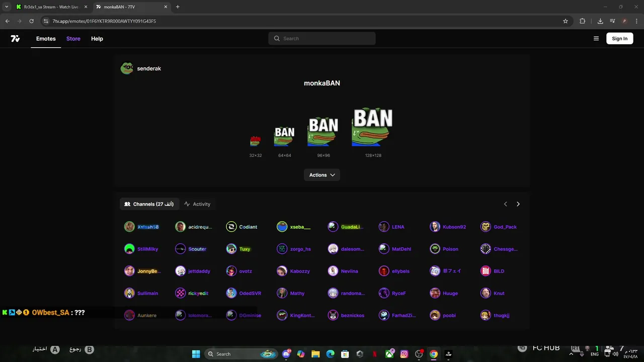Open the zorgo_hs channel link
This screenshot has height=362, width=644.
click(x=300, y=249)
